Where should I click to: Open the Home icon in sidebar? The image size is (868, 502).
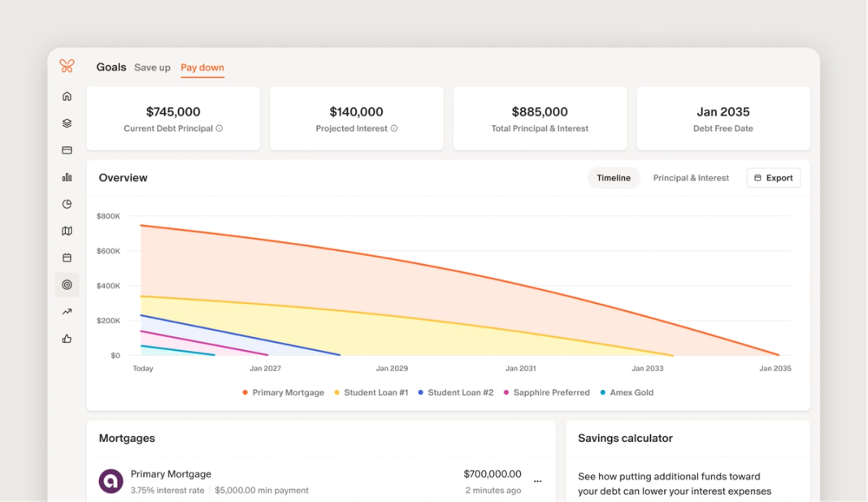(x=67, y=97)
